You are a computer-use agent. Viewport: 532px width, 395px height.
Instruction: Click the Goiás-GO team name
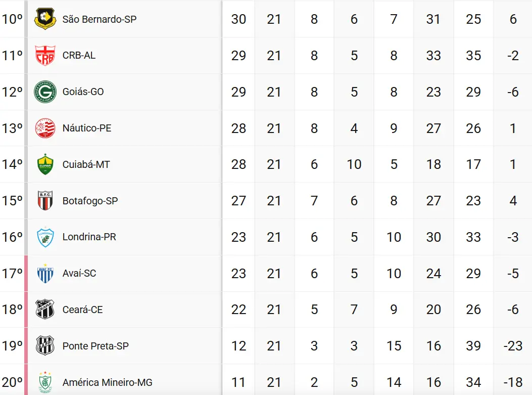pos(83,92)
